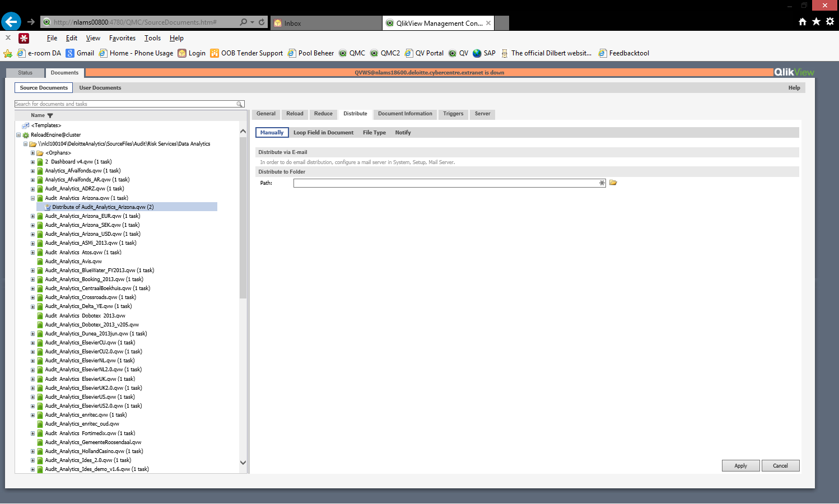The image size is (839, 504).
Task: Open the Help link
Action: (794, 88)
